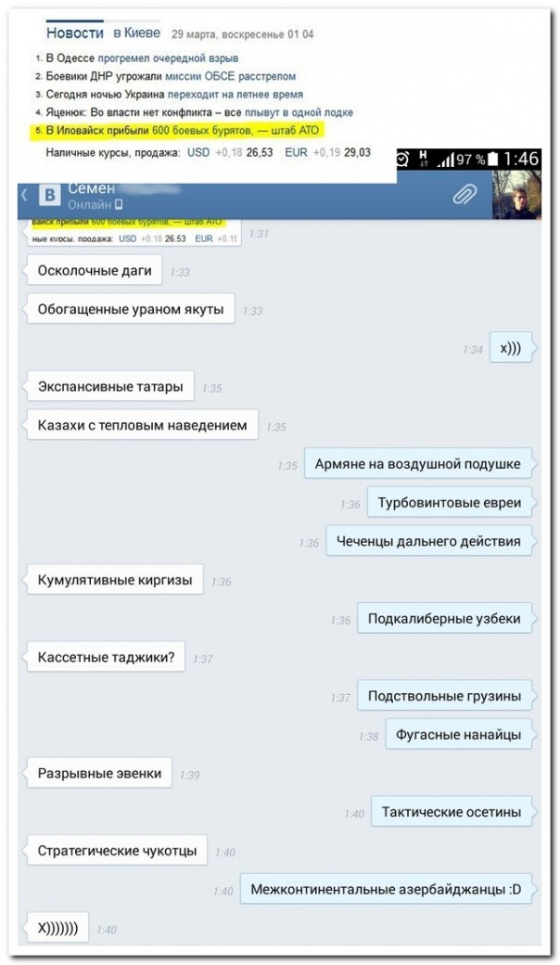Open Semen's profile avatar photo
The width and height of the screenshot is (560, 965).
(x=516, y=195)
